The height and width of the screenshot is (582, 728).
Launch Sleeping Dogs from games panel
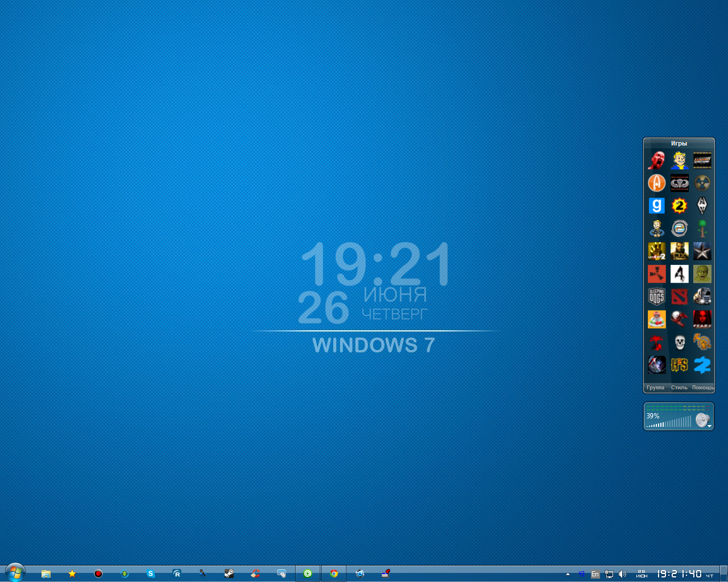(x=657, y=297)
